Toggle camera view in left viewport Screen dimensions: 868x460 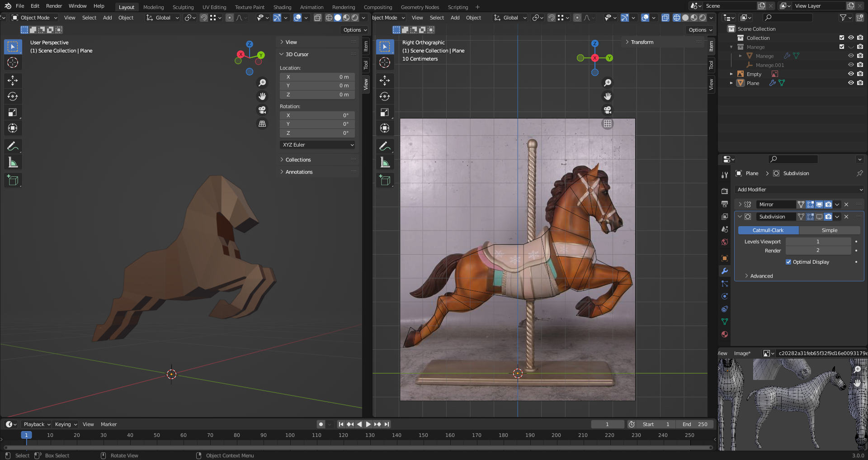pyautogui.click(x=262, y=110)
